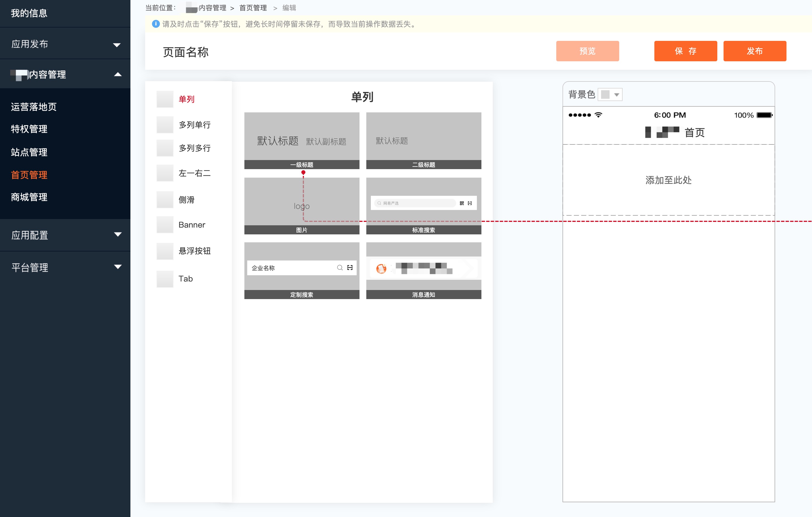The height and width of the screenshot is (517, 812).
Task: Click the 保存 button
Action: (686, 51)
